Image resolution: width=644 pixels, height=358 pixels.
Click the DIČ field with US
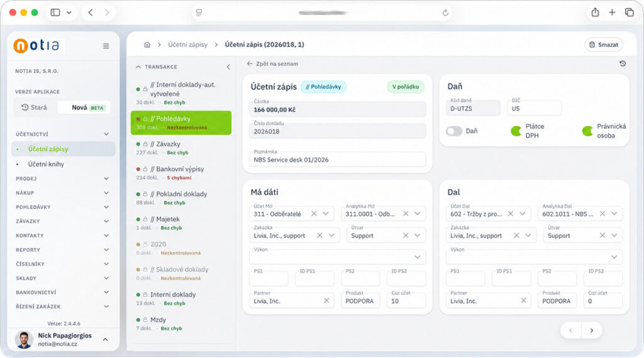click(x=535, y=108)
